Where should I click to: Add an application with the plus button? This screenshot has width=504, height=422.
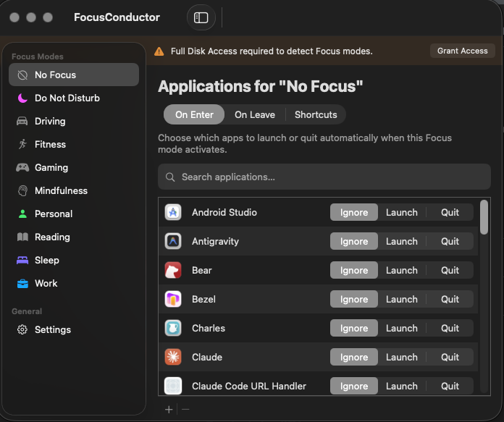[x=169, y=410]
